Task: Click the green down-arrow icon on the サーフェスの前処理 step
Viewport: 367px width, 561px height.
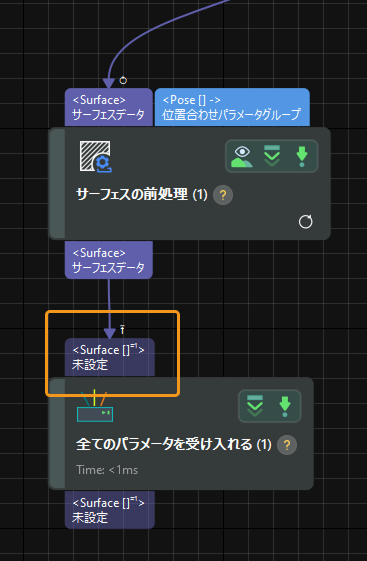Action: tap(302, 156)
